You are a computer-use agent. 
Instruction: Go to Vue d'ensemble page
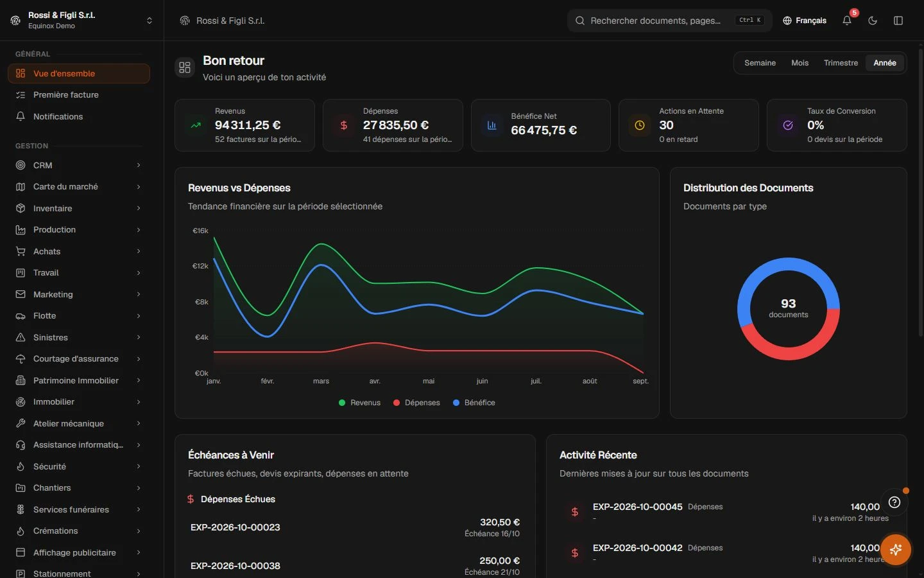tap(79, 73)
